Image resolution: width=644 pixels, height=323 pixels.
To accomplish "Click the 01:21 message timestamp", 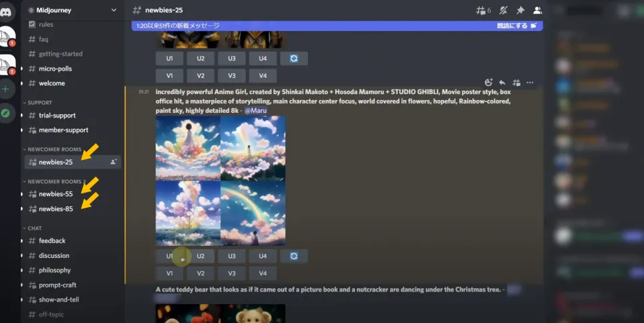I will point(144,92).
